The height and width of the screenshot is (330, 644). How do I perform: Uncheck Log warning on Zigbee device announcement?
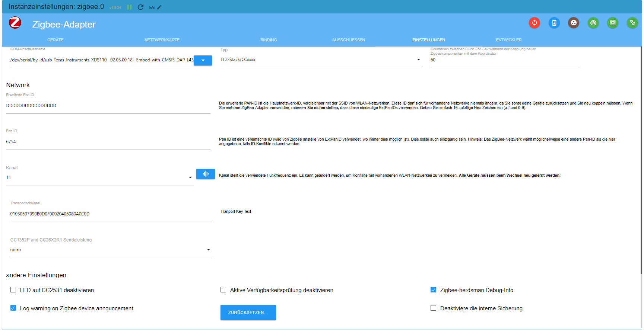coord(13,308)
